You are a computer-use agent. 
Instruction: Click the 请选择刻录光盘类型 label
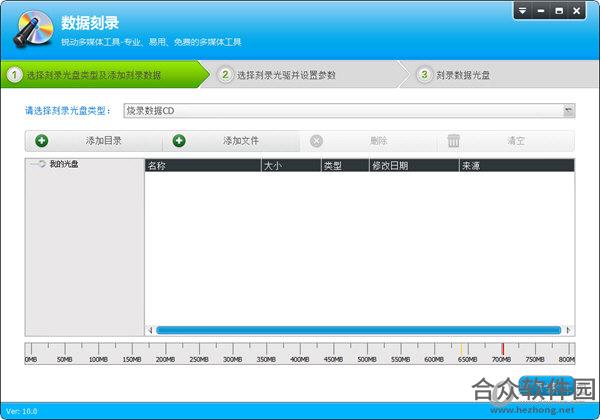[68, 111]
